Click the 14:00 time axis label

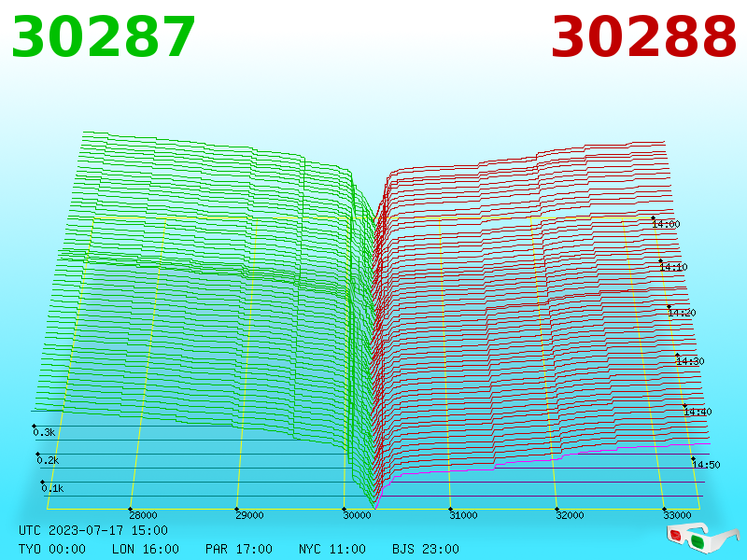tap(667, 224)
